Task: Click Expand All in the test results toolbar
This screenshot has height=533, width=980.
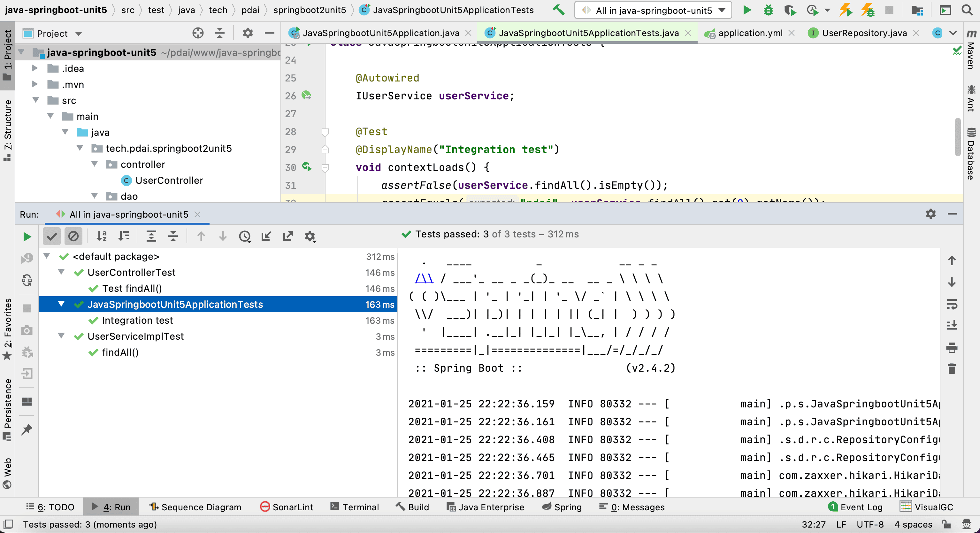Action: point(151,237)
